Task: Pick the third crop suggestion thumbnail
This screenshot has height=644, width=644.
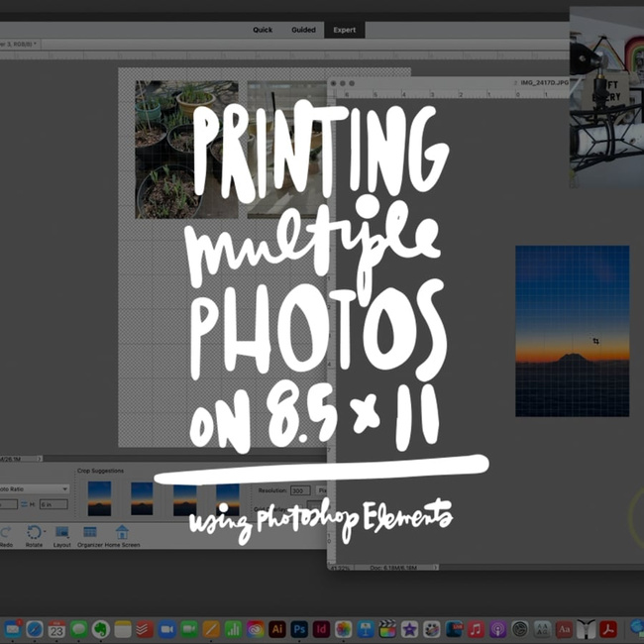Action: [185, 497]
